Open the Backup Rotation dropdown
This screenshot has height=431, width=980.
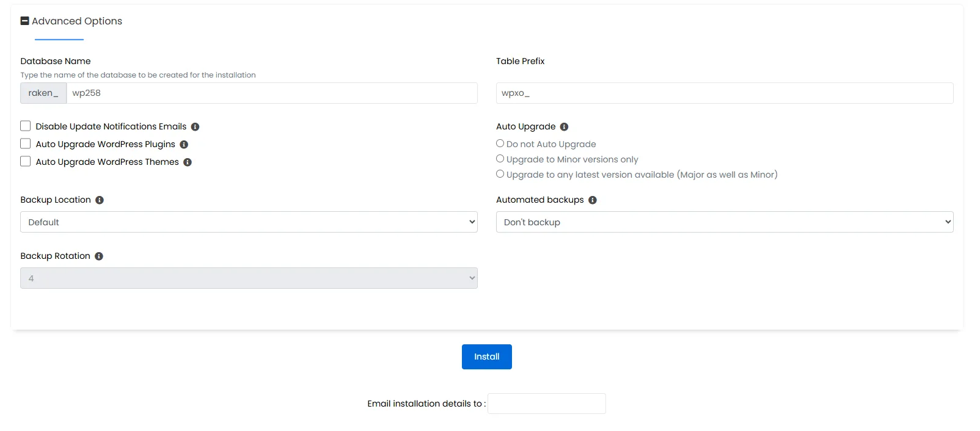(x=249, y=278)
